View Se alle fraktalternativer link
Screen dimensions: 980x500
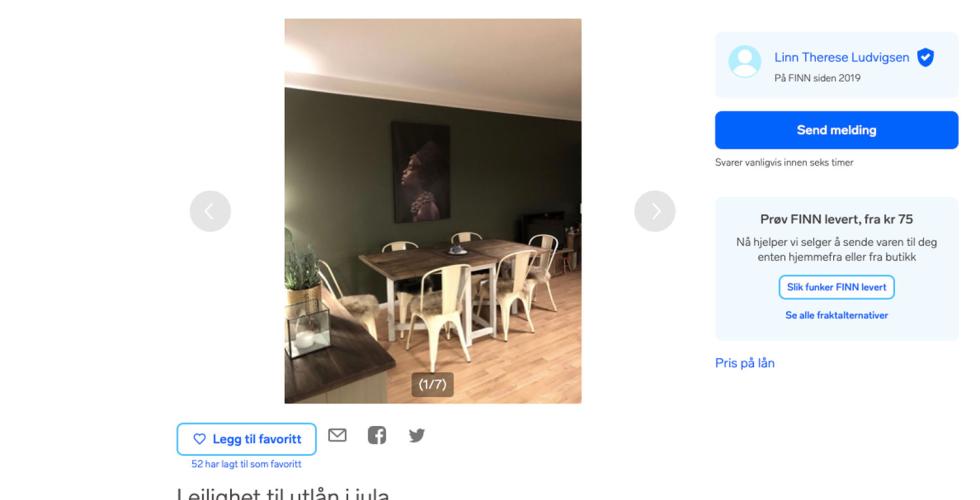(x=836, y=316)
